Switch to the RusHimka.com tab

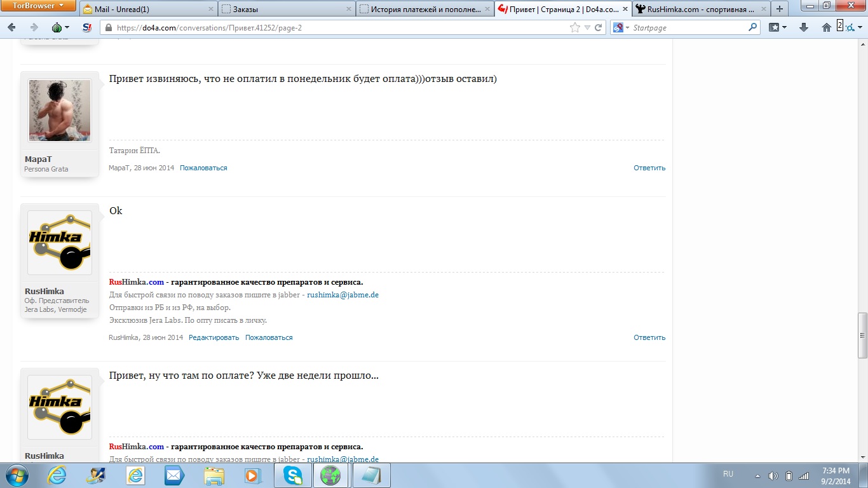(x=699, y=10)
